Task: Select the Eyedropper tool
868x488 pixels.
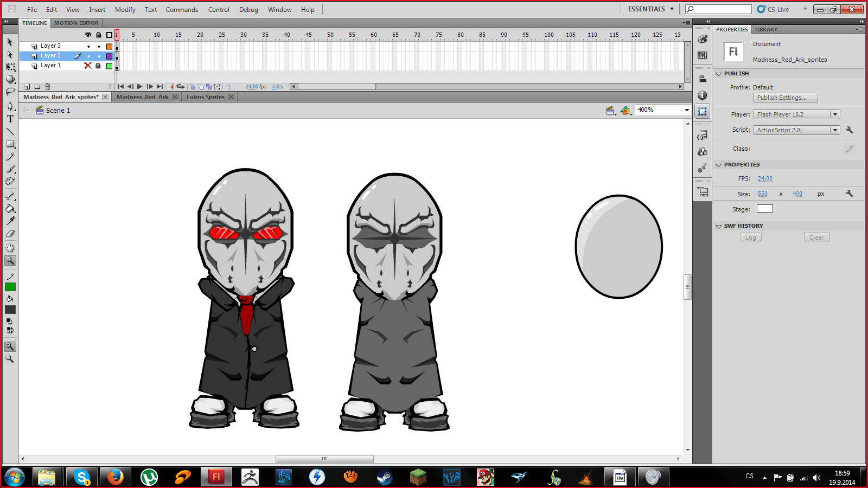Action: pos(10,221)
